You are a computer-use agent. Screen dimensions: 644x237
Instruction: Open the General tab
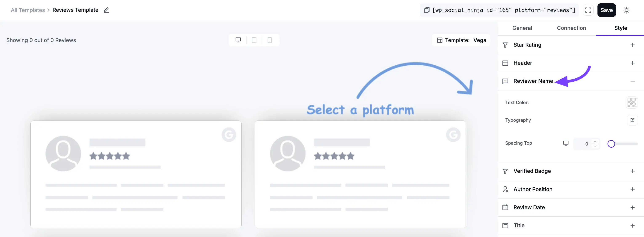click(x=522, y=28)
